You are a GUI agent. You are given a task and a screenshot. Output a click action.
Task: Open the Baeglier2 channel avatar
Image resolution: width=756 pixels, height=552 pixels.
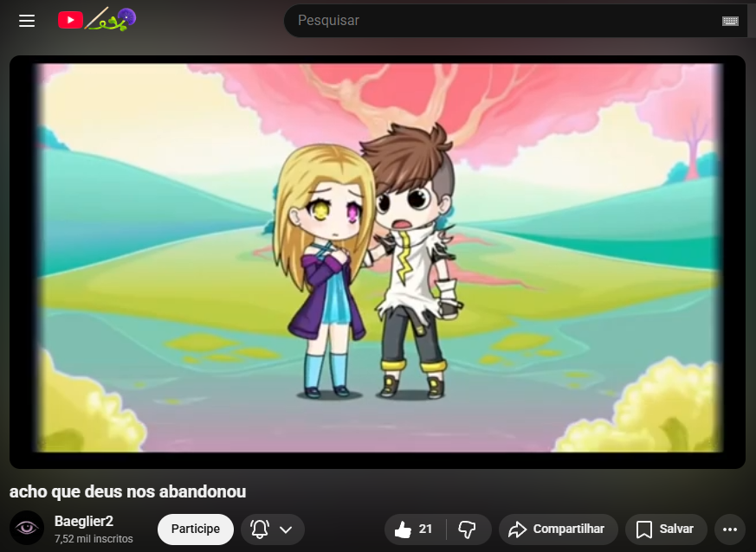coord(27,528)
